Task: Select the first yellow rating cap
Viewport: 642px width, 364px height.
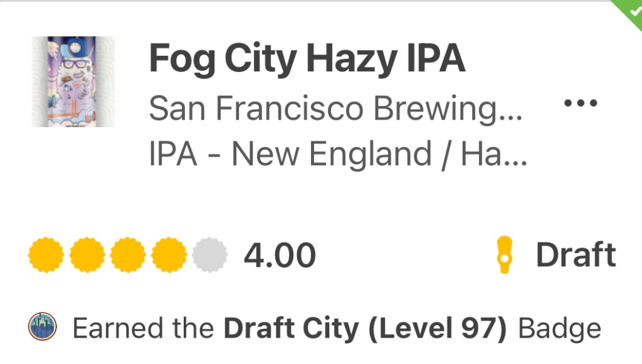Action: click(46, 256)
